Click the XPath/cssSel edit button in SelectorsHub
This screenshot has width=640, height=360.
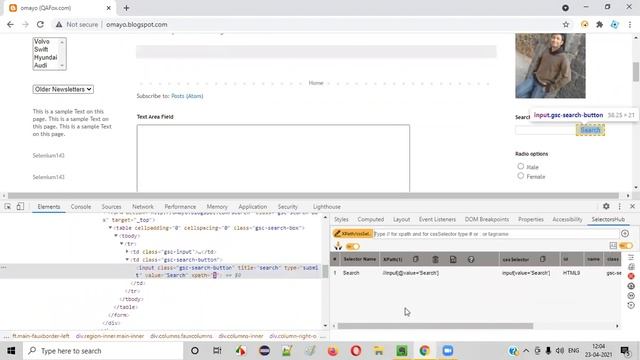[x=352, y=234]
